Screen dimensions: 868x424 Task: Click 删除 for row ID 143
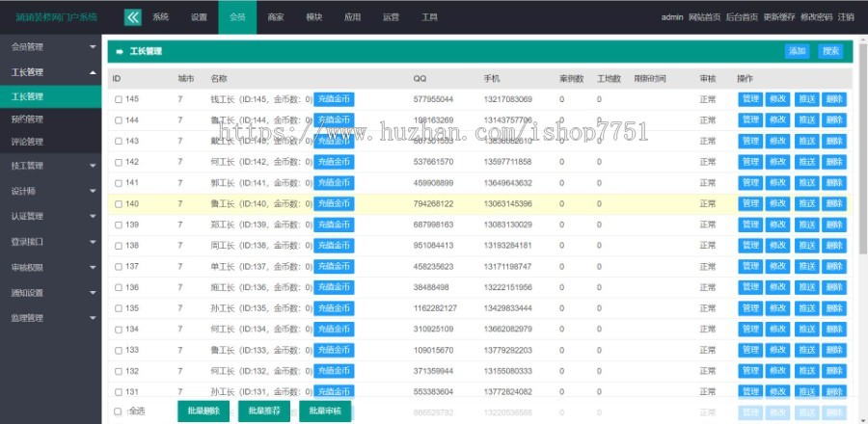click(x=834, y=141)
